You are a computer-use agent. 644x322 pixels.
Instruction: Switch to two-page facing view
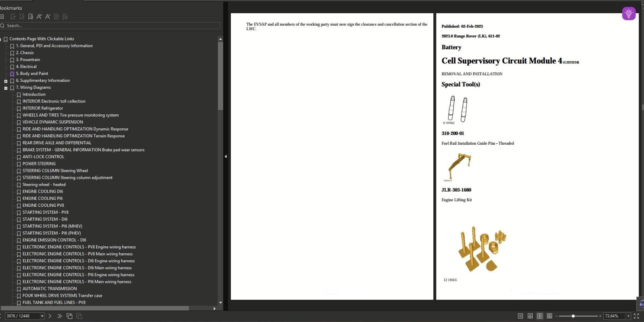[540, 316]
